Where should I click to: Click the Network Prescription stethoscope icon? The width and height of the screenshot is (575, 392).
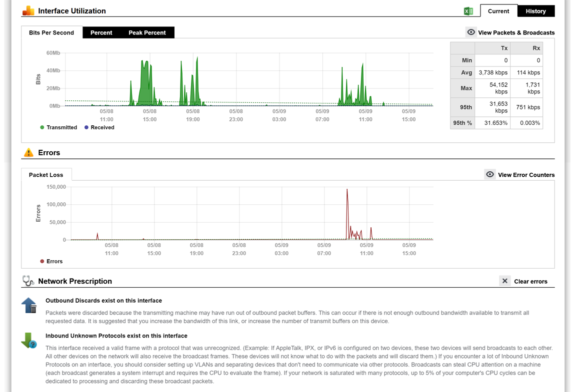click(x=28, y=281)
